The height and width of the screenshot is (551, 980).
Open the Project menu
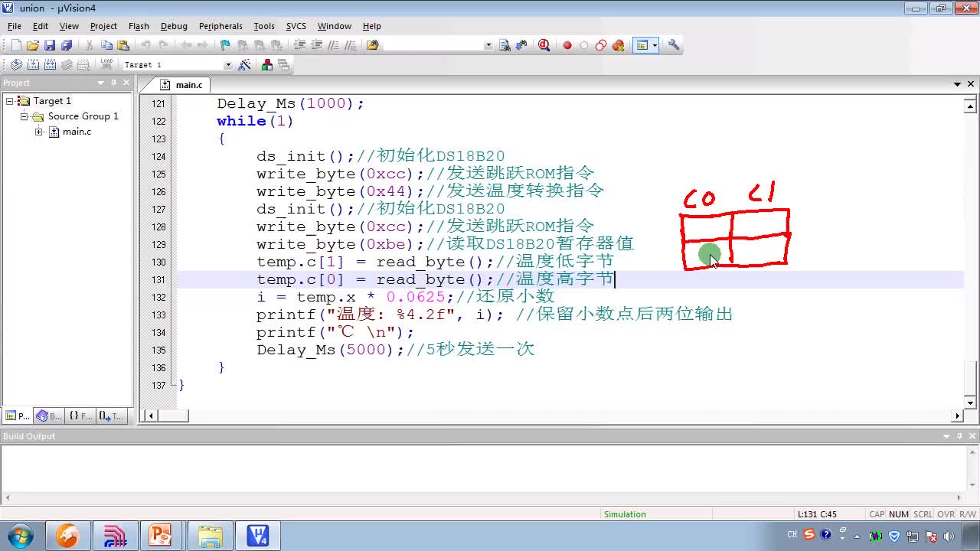click(103, 26)
